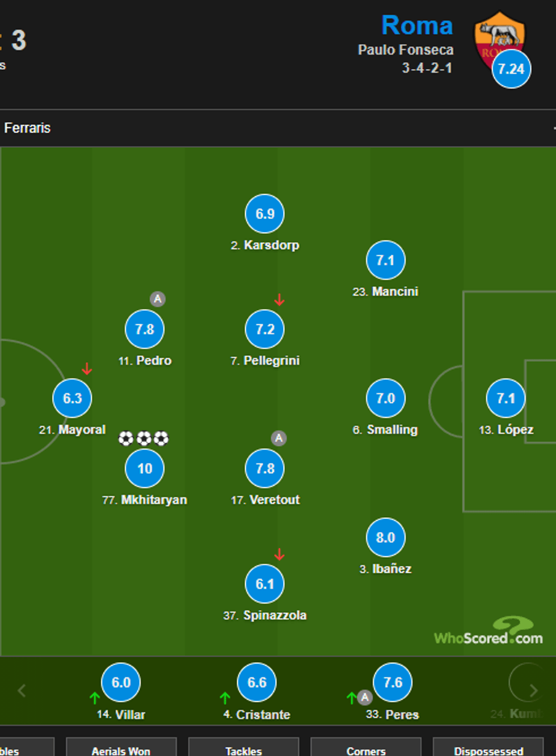Click López's goalkeeper rating circle

point(506,398)
